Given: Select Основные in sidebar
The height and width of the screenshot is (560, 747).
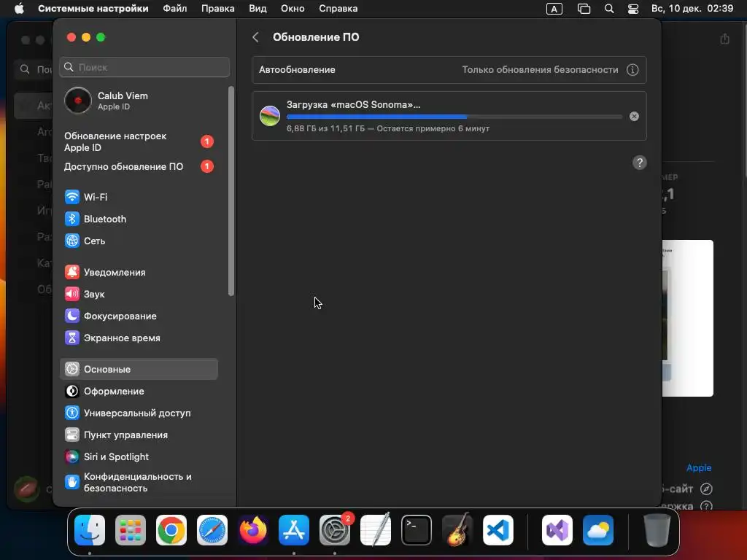Looking at the screenshot, I should pyautogui.click(x=139, y=369).
